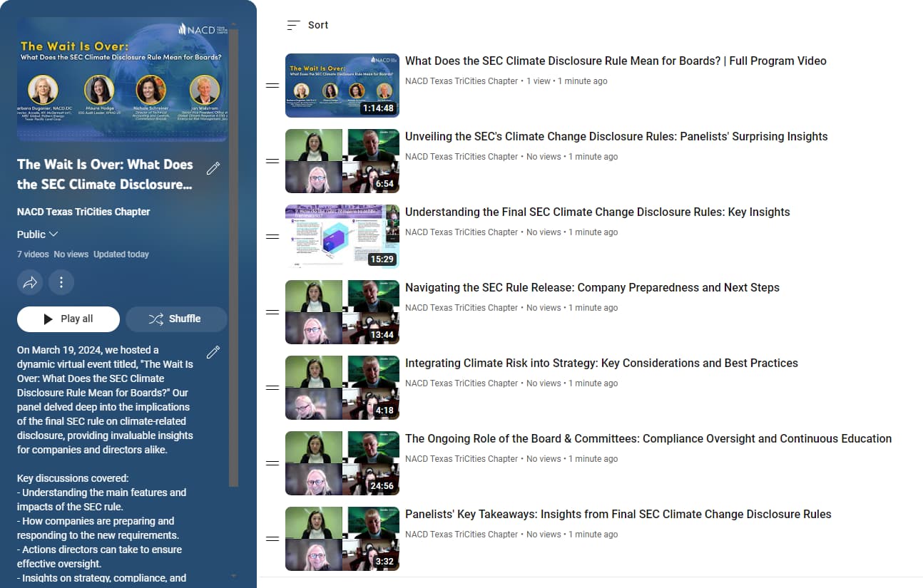Open NACD Texas TriCities Chapter channel in sidebar

(83, 212)
